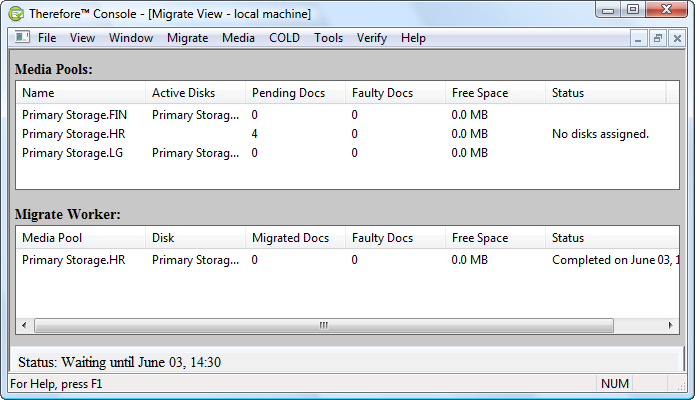Click the Migrate View document icon in menu bar
The image size is (695, 400).
(22, 37)
